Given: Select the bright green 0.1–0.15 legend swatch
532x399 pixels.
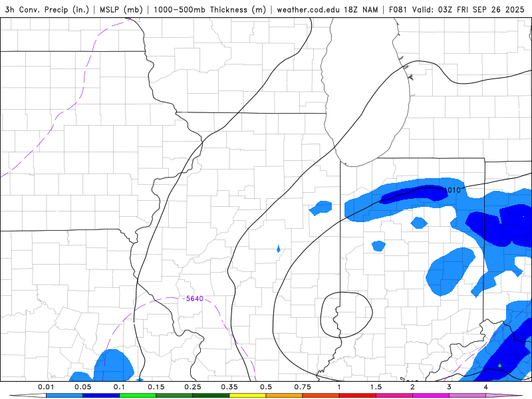Looking at the screenshot, I should pyautogui.click(x=138, y=396).
